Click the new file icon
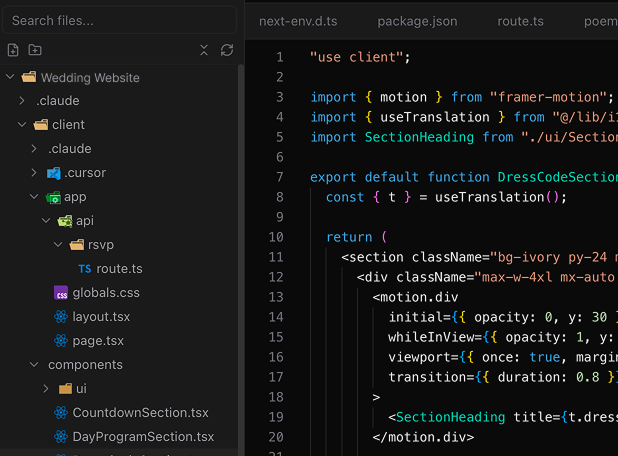 click(x=13, y=50)
